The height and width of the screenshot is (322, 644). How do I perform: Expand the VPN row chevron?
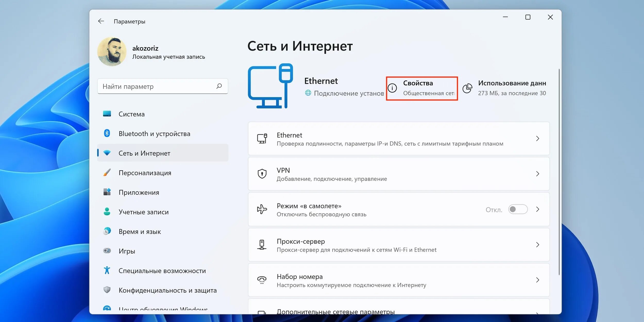click(538, 174)
